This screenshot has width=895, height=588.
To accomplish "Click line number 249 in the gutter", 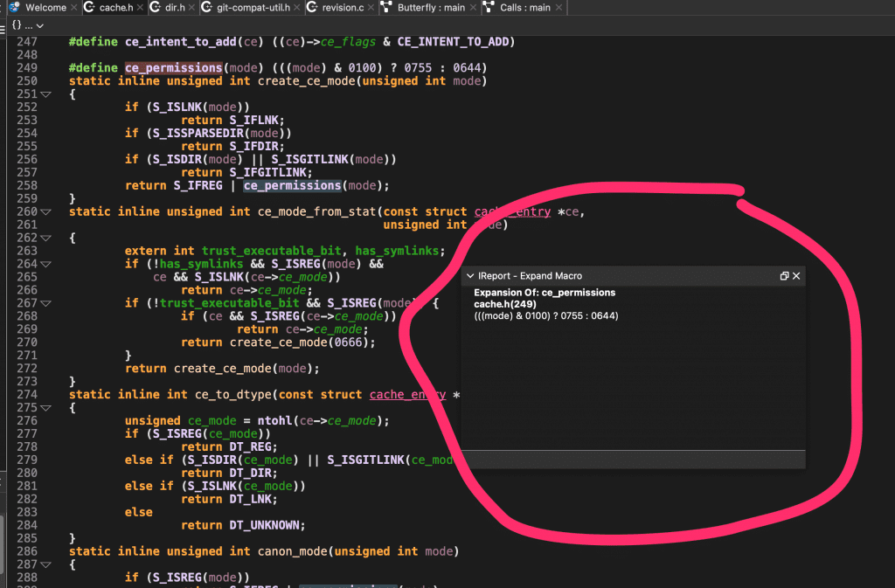I will click(x=27, y=68).
